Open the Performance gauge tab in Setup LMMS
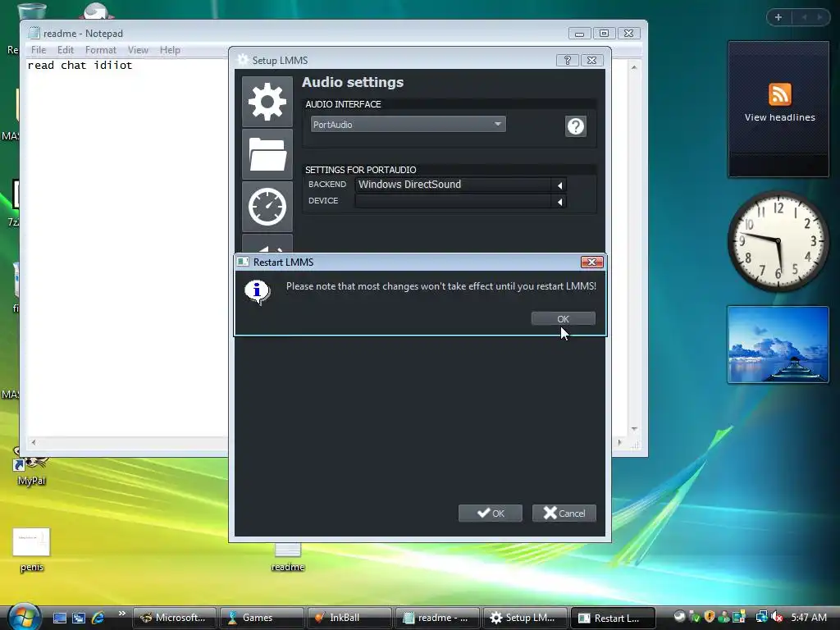This screenshot has width=840, height=630. (x=267, y=206)
